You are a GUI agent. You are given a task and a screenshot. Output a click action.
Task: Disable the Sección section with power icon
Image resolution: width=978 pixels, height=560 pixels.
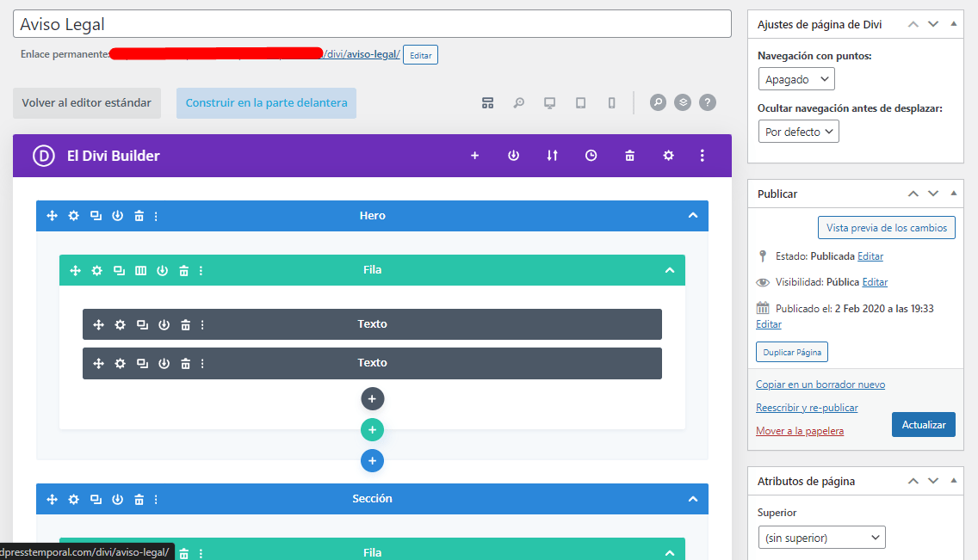click(x=117, y=499)
